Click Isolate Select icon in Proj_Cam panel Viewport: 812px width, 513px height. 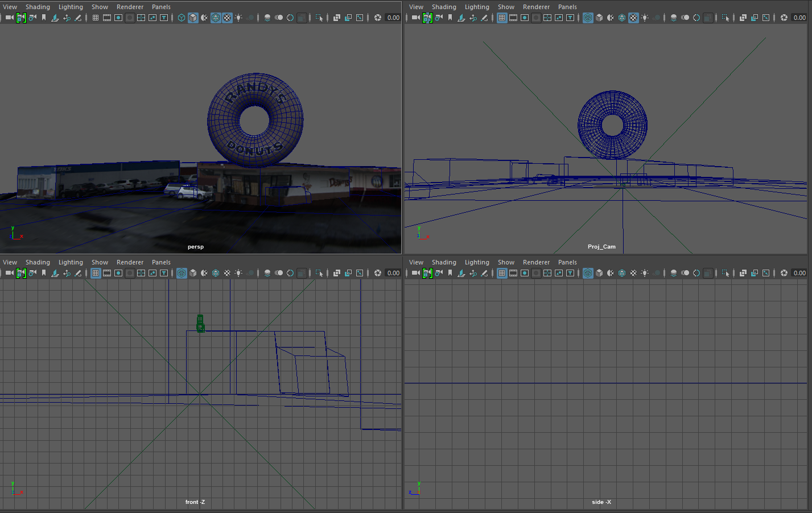tap(726, 18)
